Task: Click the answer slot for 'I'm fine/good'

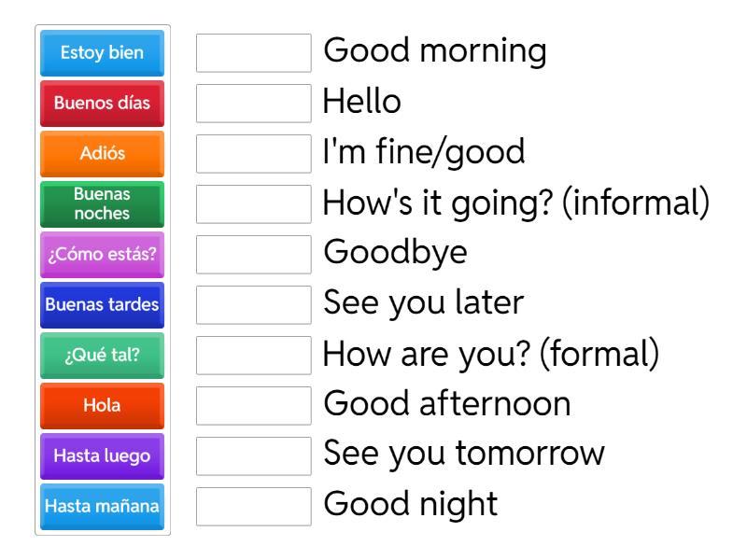Action: [x=254, y=154]
